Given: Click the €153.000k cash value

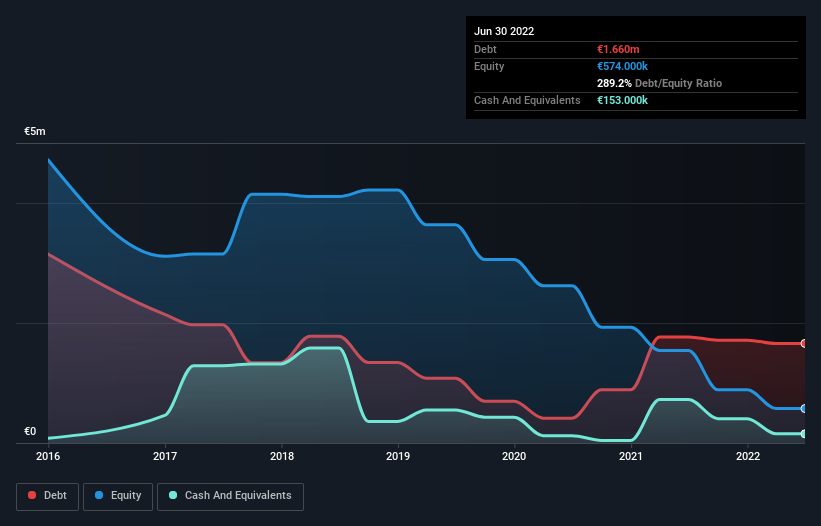Looking at the screenshot, I should click(623, 100).
